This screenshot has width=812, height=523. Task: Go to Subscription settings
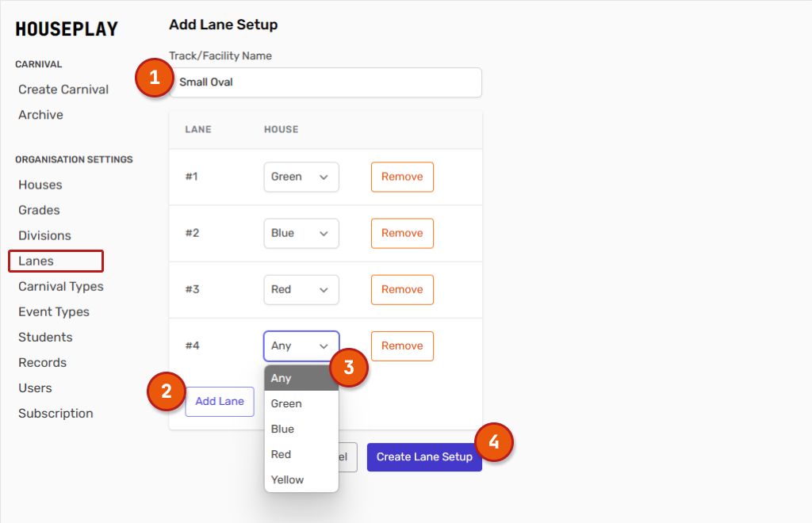coord(56,413)
